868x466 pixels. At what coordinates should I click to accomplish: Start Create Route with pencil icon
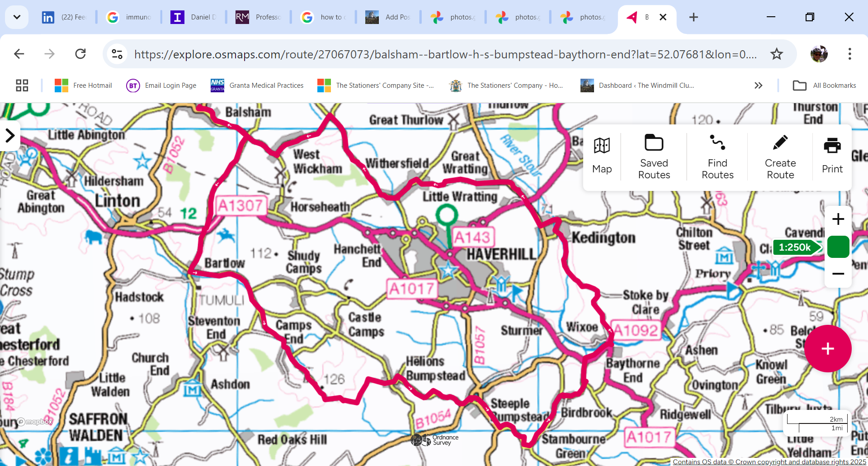pyautogui.click(x=780, y=156)
